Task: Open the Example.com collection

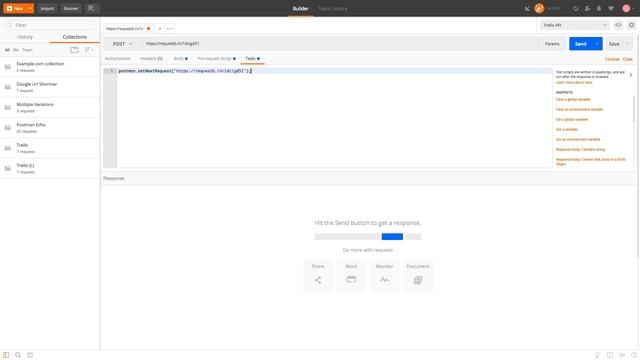Action: [50, 67]
